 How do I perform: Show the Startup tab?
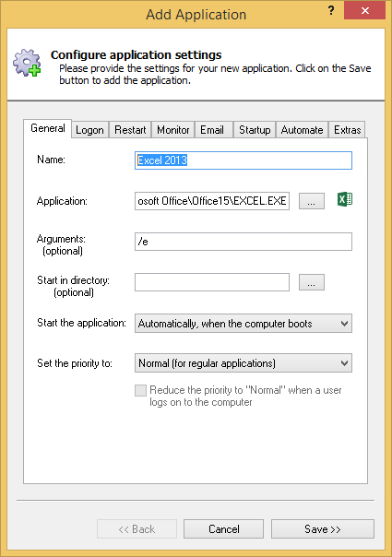tap(255, 130)
